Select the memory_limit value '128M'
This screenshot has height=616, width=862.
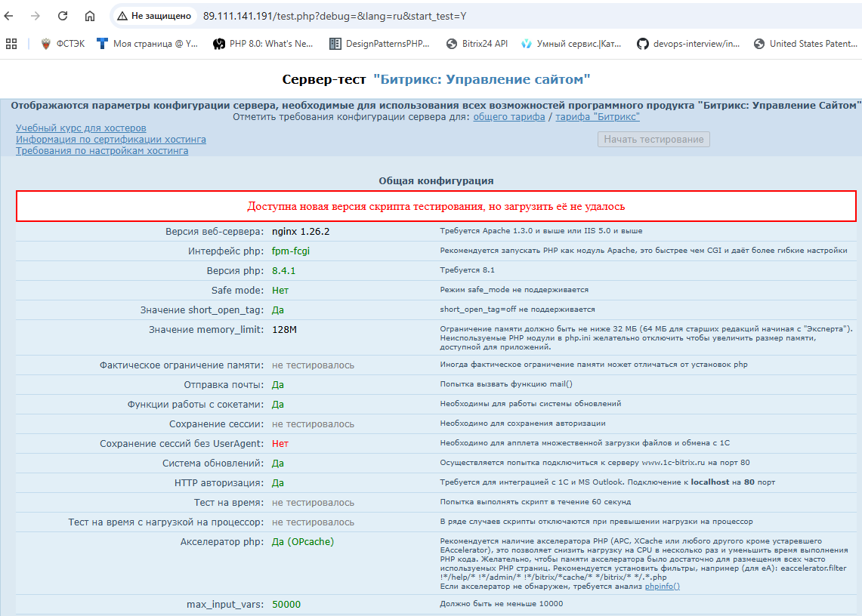[x=284, y=330]
